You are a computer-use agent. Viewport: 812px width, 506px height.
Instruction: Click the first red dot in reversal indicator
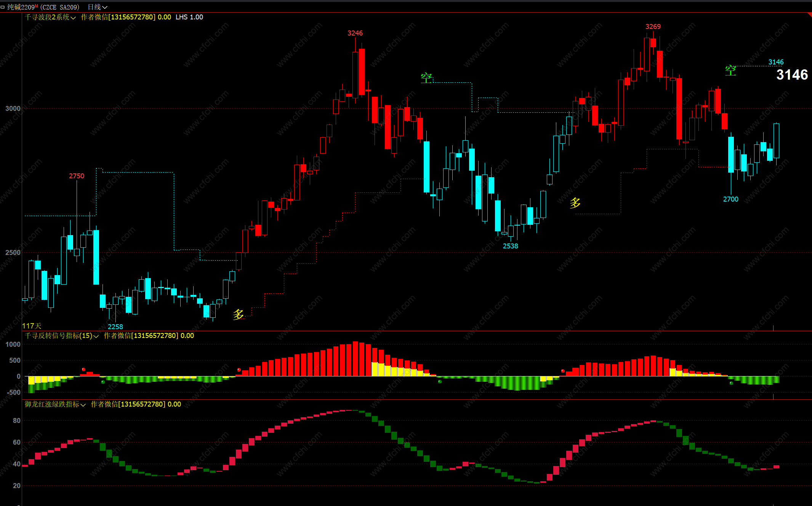coord(83,369)
